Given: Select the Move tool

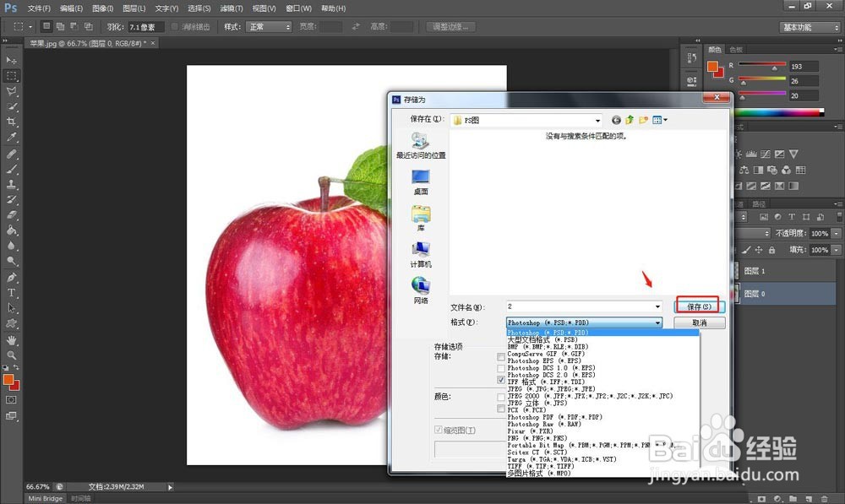Looking at the screenshot, I should pyautogui.click(x=11, y=60).
